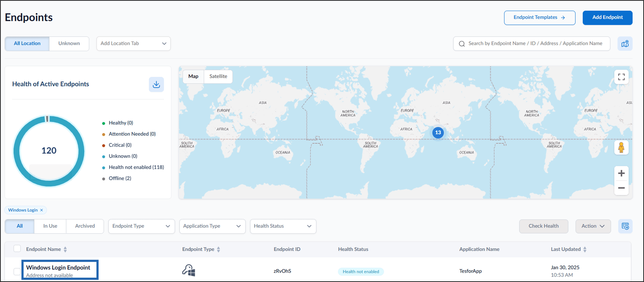The image size is (644, 282).
Task: Open the map location view icon
Action: (x=625, y=44)
